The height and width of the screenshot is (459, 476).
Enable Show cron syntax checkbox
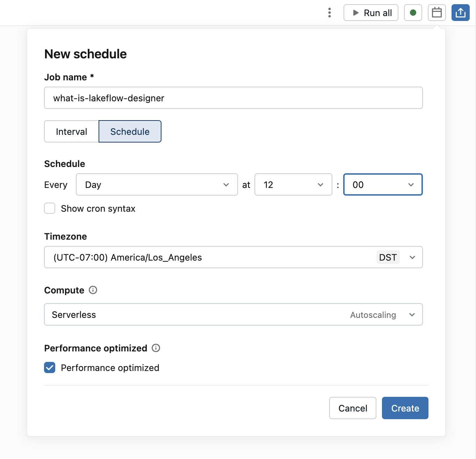pos(50,209)
